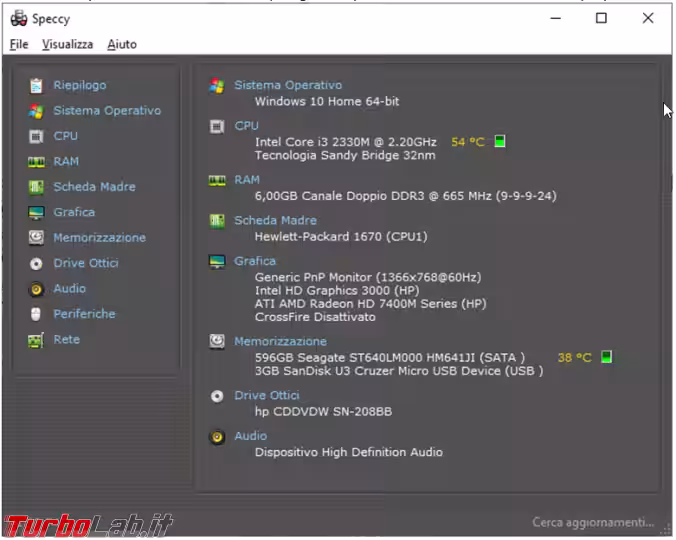Click the green CPU temperature indicator

500,141
